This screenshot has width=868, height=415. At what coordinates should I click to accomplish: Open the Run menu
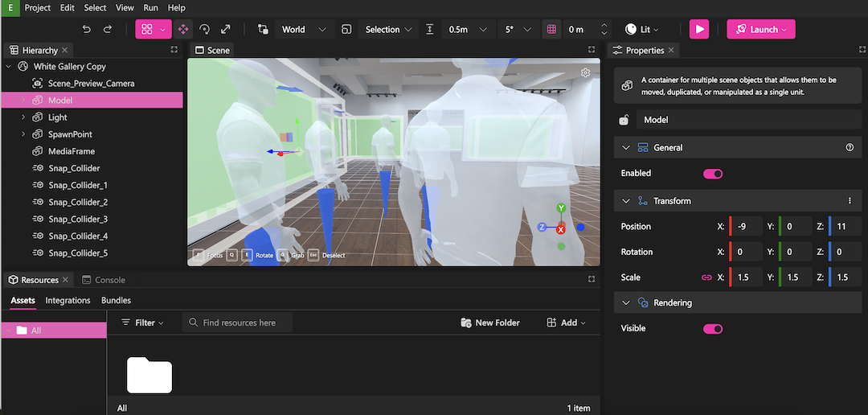click(x=150, y=8)
